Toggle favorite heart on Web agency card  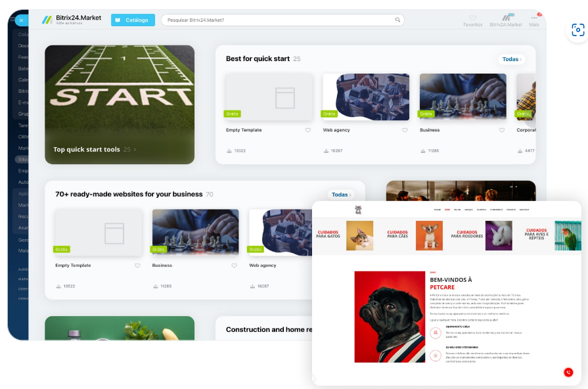405,130
